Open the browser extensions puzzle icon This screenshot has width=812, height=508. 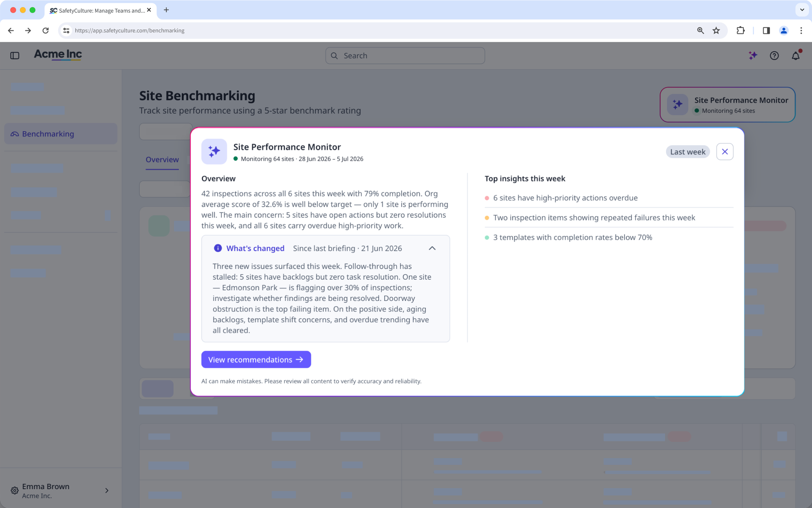[x=740, y=30]
